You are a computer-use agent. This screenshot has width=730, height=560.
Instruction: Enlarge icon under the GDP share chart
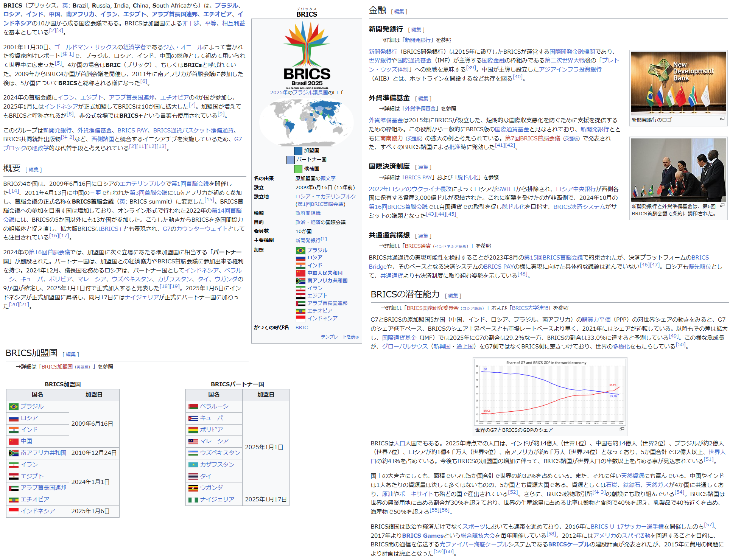[622, 429]
